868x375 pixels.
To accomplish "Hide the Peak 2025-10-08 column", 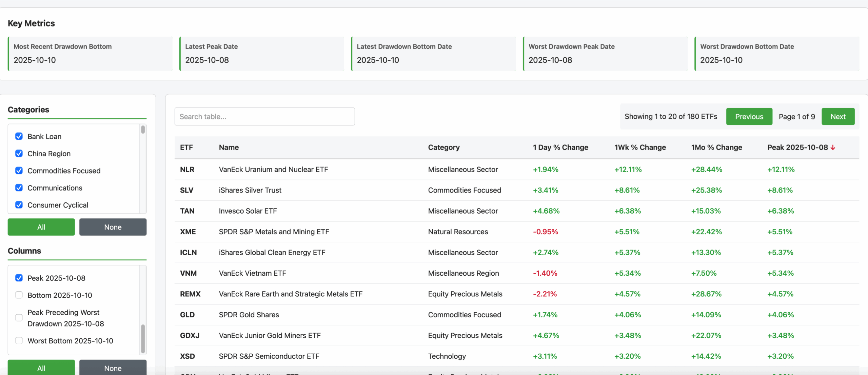I will 19,278.
